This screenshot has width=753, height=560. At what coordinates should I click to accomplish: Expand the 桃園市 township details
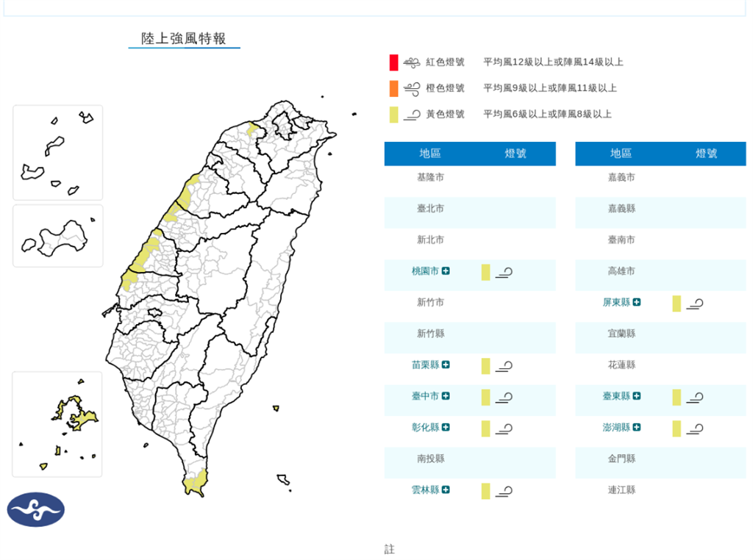(x=446, y=271)
